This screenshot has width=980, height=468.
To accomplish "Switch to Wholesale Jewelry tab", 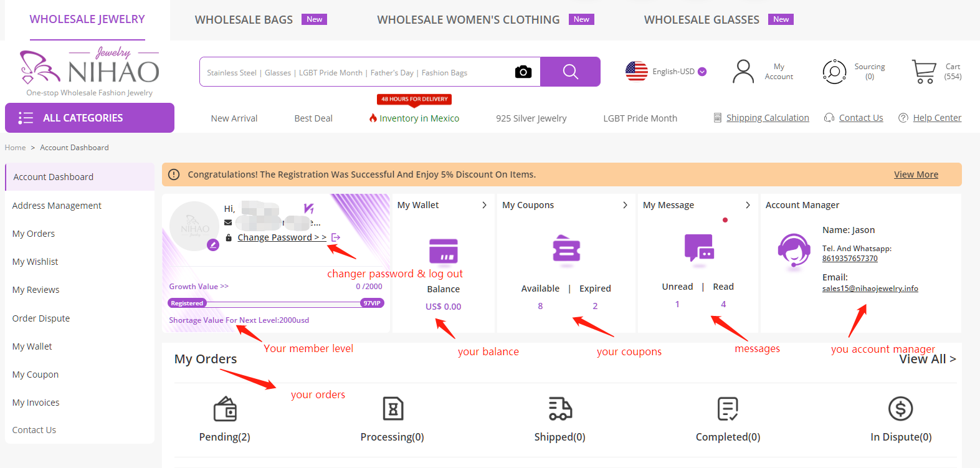I will 87,19.
